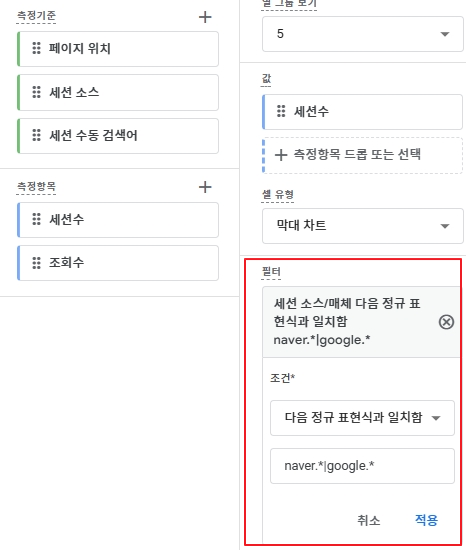The width and height of the screenshot is (466, 550).
Task: Click the regex input field with naver.*|google.*
Action: click(362, 466)
